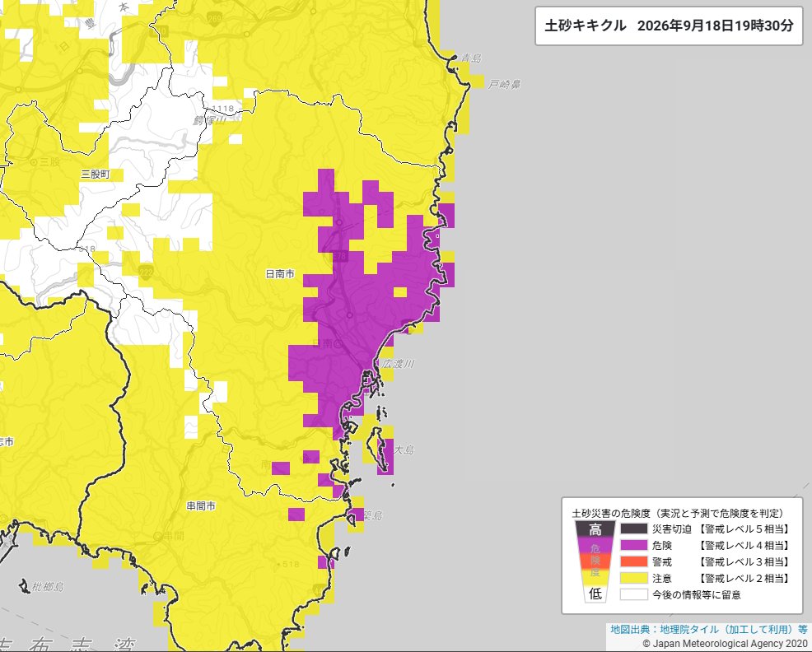
Task: Click the 築島 island label
Action: (372, 516)
